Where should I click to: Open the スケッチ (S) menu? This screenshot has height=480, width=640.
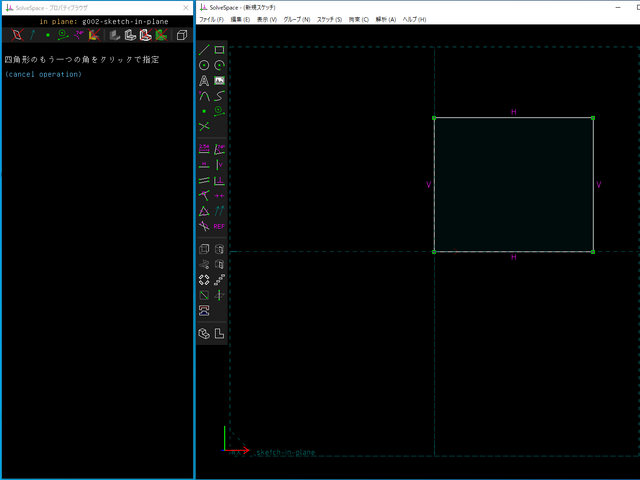[329, 19]
